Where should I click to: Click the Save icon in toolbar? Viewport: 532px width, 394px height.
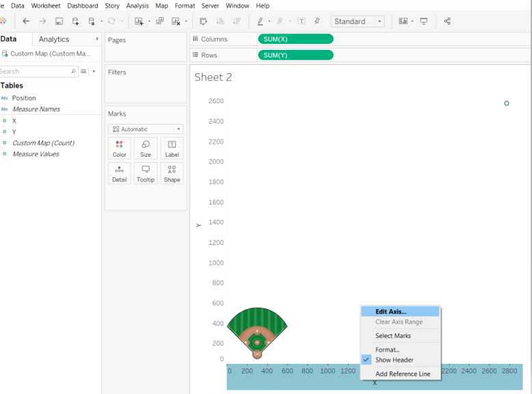[x=59, y=21]
